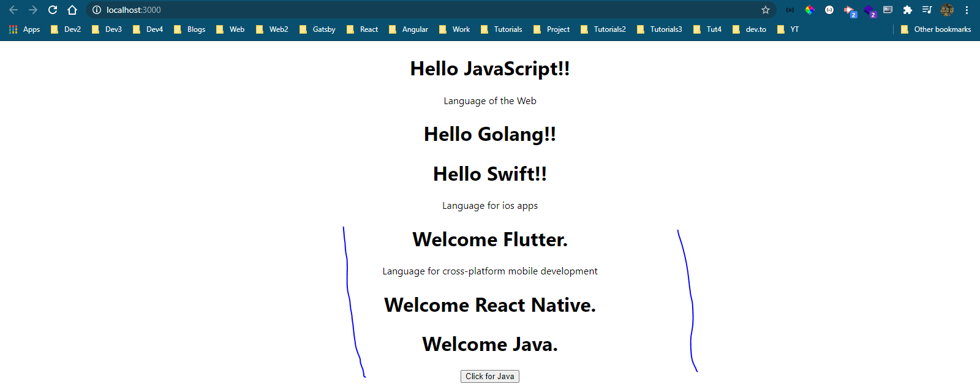Click the 'Hello JavaScript!!' heading

[x=490, y=69]
